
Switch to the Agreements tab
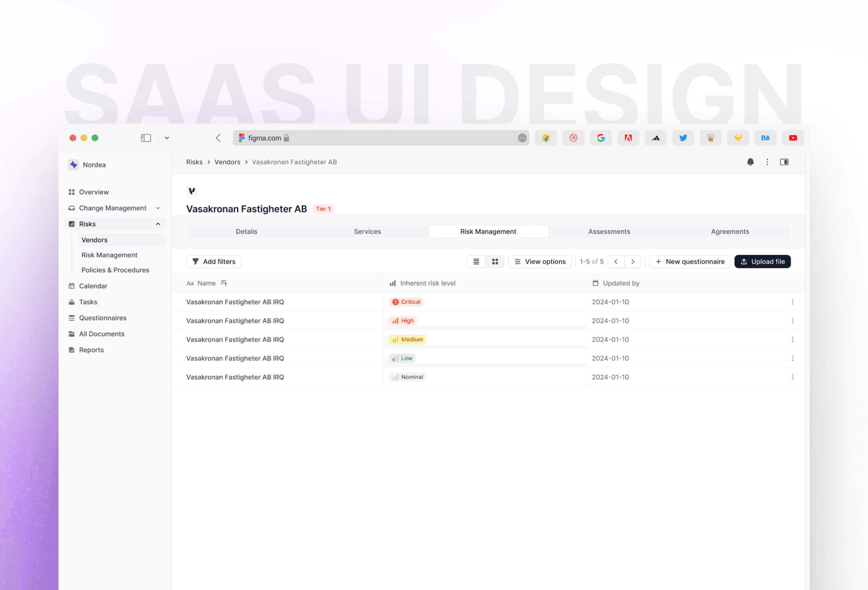click(x=730, y=231)
